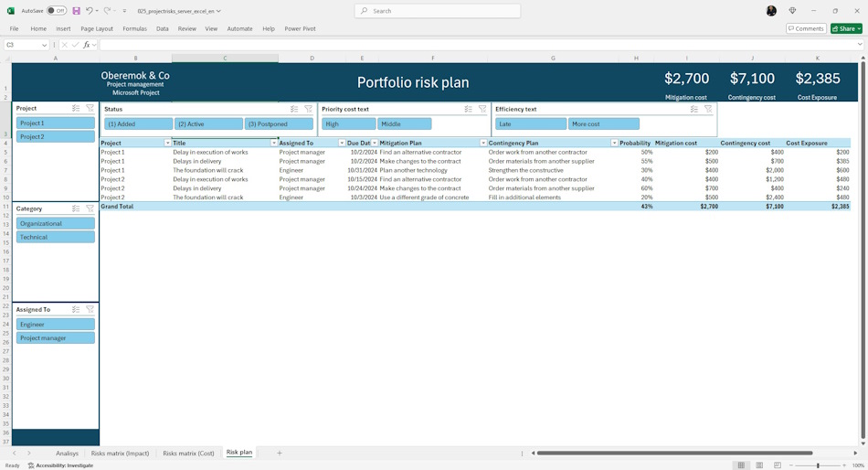Toggle Middle priority slicer button
868x470 pixels.
[405, 124]
